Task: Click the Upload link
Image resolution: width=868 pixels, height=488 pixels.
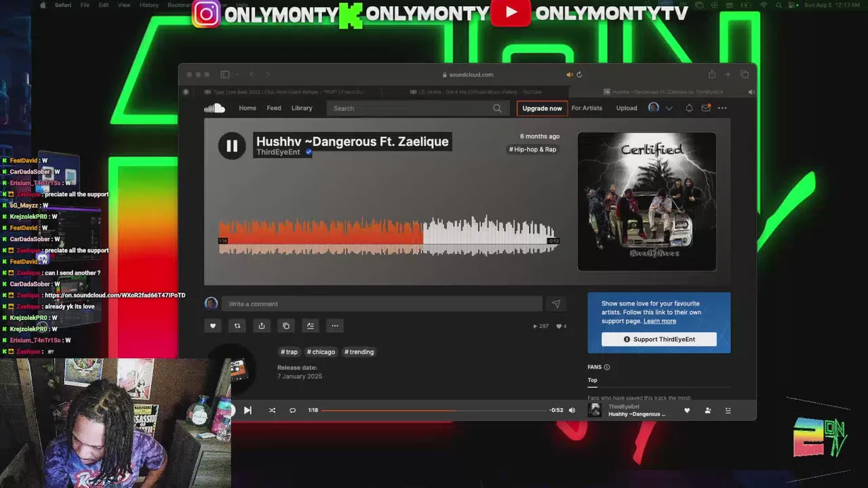Action: point(627,108)
